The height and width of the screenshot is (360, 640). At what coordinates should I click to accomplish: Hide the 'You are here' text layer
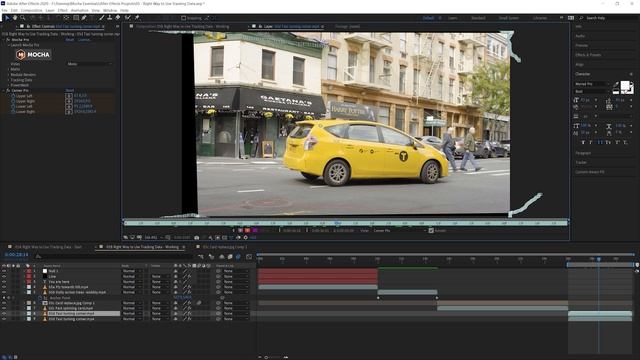(x=4, y=282)
